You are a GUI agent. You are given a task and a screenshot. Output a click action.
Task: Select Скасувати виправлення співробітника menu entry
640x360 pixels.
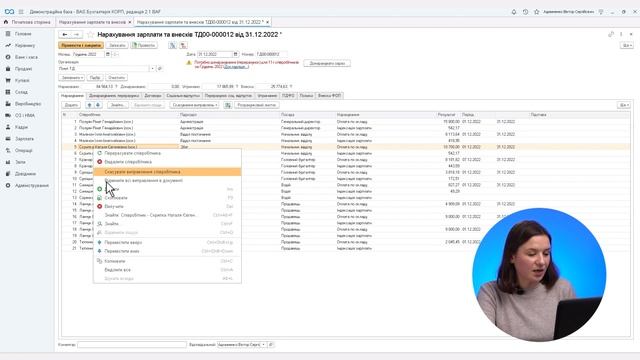coord(167,172)
